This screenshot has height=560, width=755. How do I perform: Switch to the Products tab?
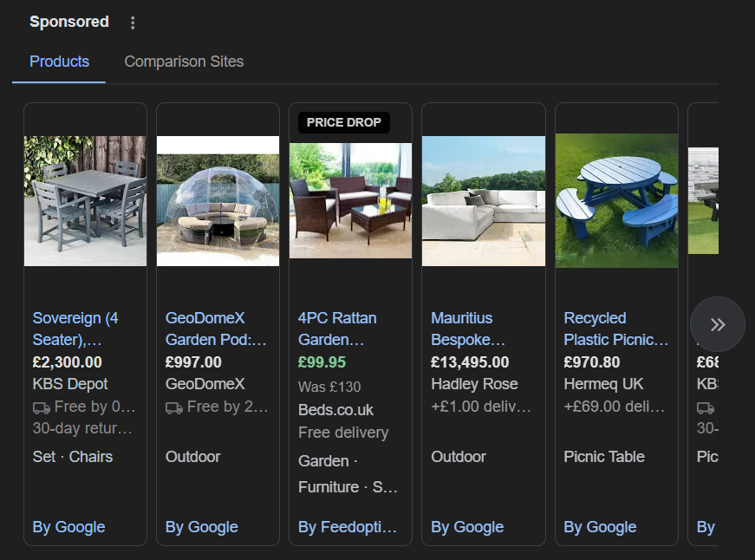point(59,62)
